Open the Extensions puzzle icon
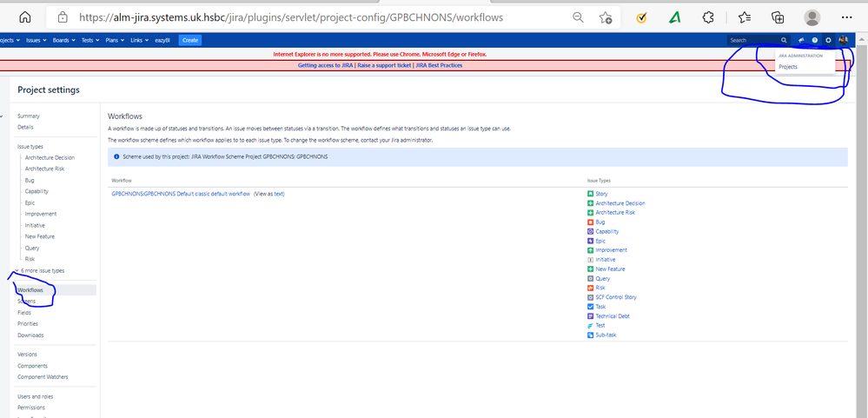This screenshot has width=868, height=418. point(708,17)
